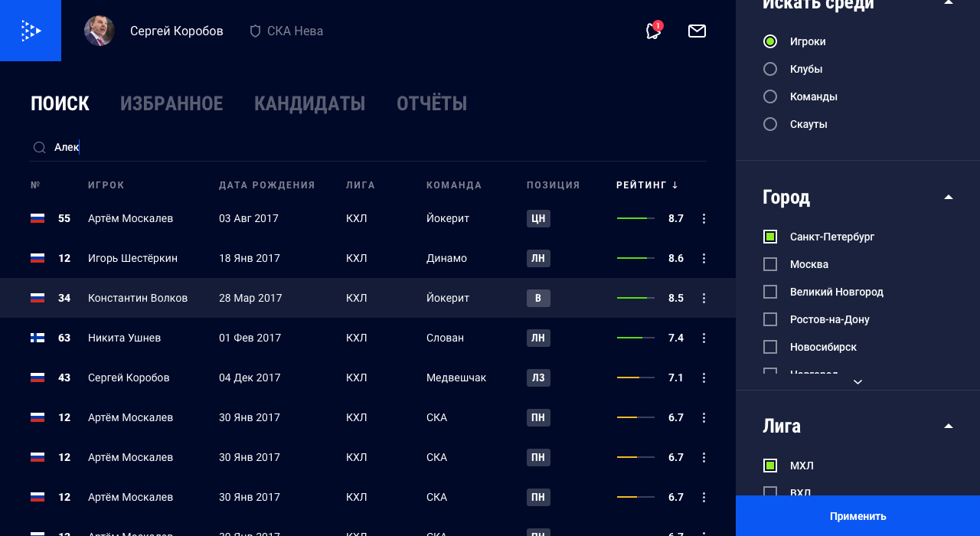Sort by Рейтинг column header
Image resolution: width=980 pixels, height=536 pixels.
coord(647,185)
